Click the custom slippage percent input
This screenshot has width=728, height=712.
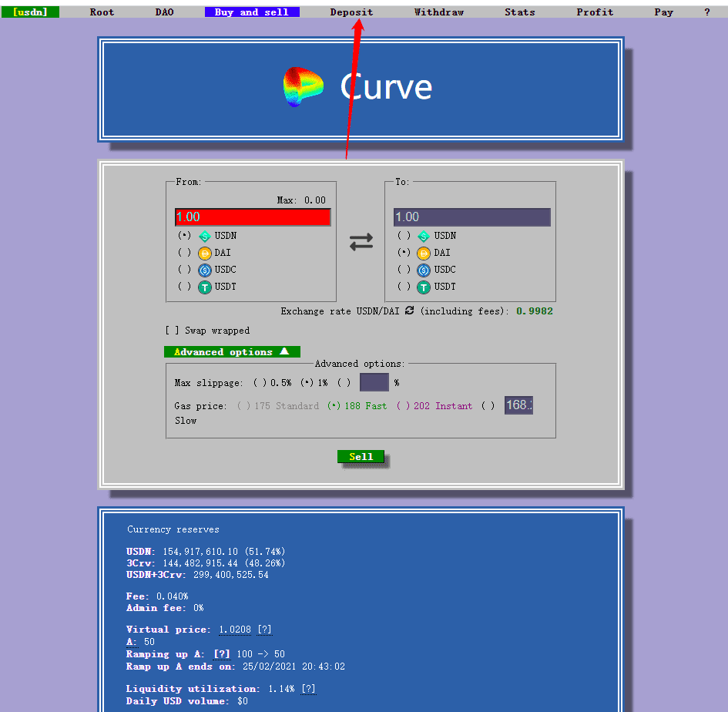(374, 382)
